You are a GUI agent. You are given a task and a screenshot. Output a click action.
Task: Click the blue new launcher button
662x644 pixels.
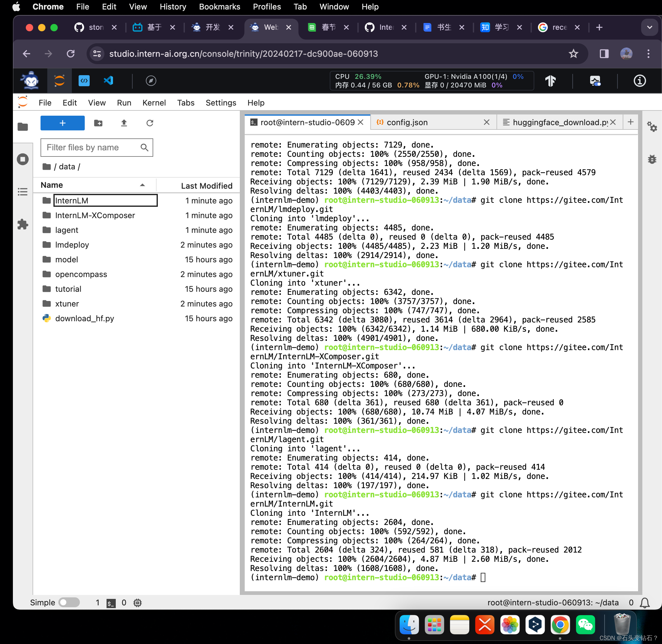pos(63,123)
